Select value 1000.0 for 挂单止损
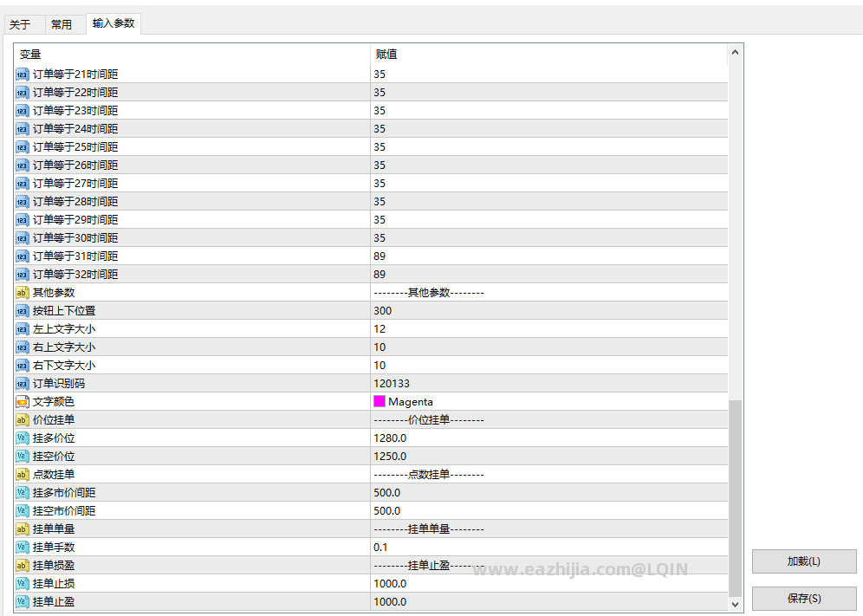This screenshot has width=863, height=616. click(x=390, y=583)
